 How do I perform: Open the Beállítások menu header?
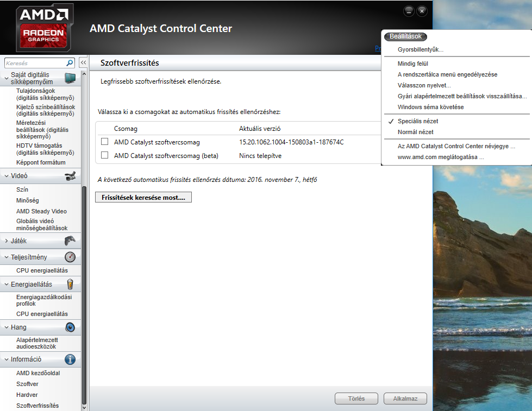(x=405, y=36)
